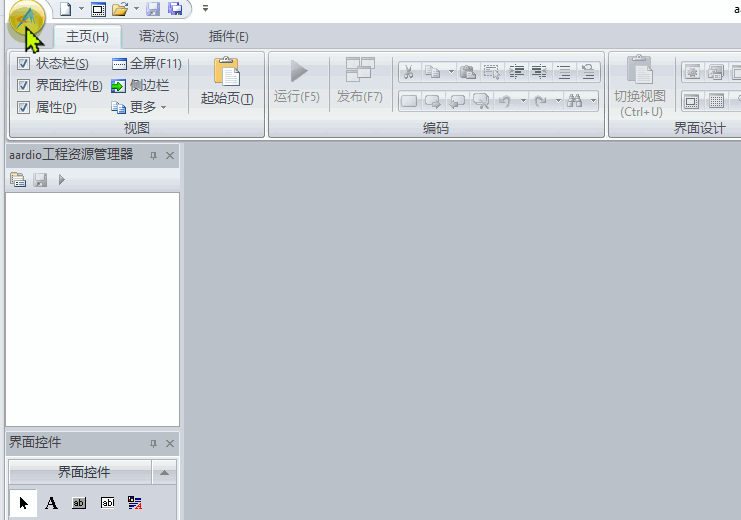
Task: Click the new file icon in quick toolbar
Action: (66, 9)
